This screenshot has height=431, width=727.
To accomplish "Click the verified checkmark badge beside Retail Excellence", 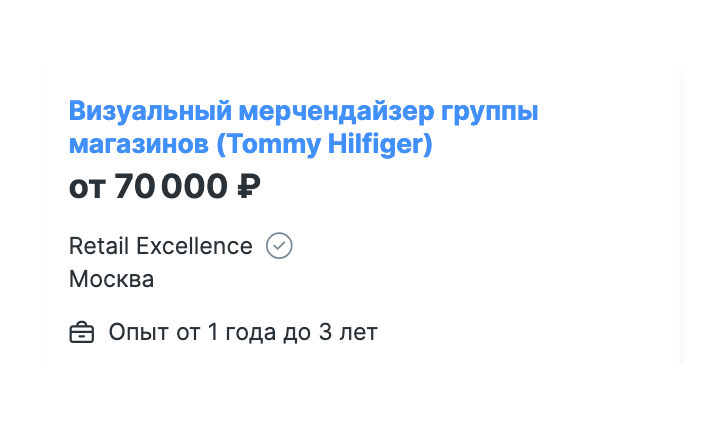I will [x=279, y=246].
